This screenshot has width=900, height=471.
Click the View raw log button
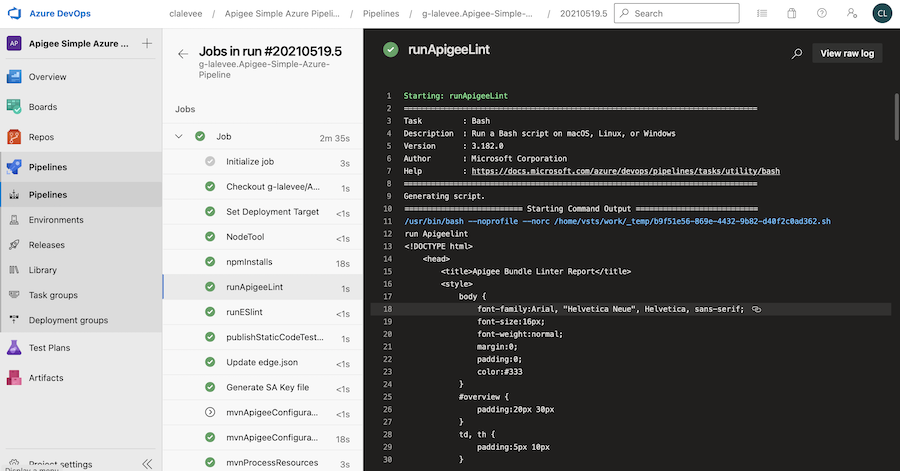click(x=847, y=53)
